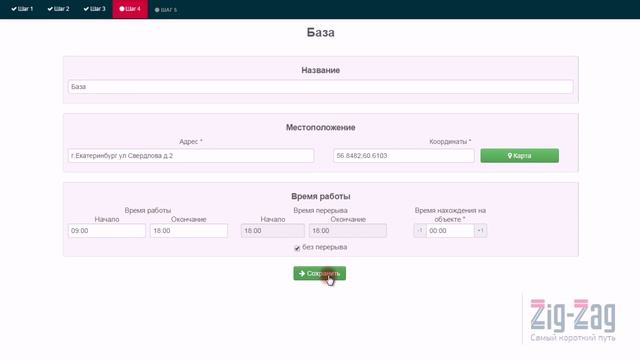Click the break Начало time field

[x=273, y=231]
